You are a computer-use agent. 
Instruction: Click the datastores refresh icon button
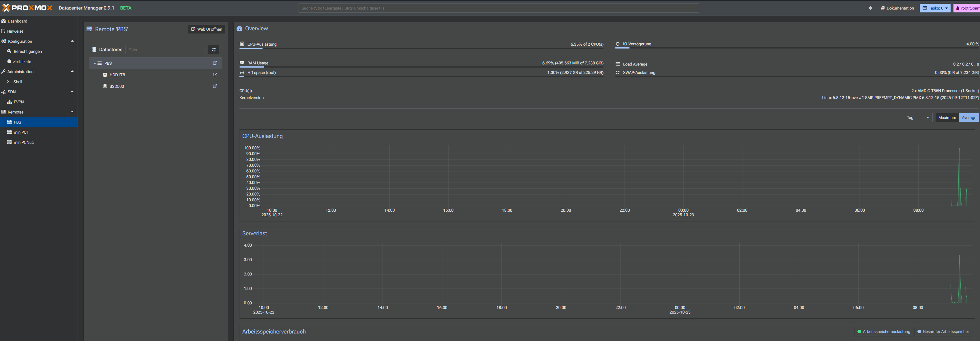pyautogui.click(x=213, y=49)
